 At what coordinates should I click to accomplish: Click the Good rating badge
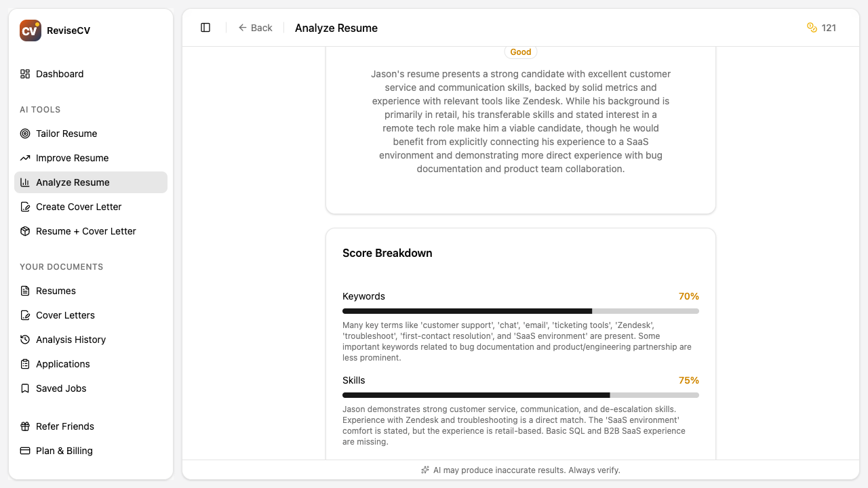coord(521,52)
